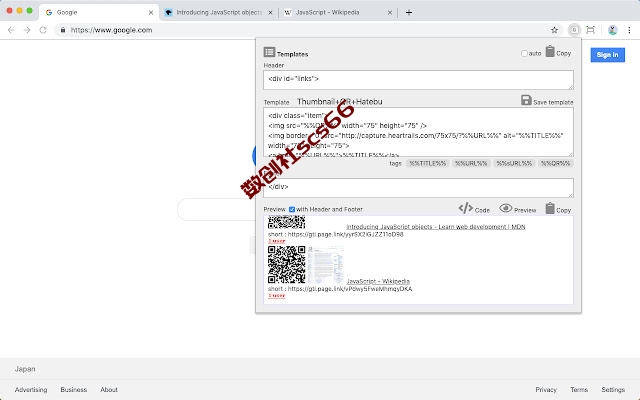Insert the %%TITLE%% tag
The height and width of the screenshot is (400, 640).
[x=427, y=163]
